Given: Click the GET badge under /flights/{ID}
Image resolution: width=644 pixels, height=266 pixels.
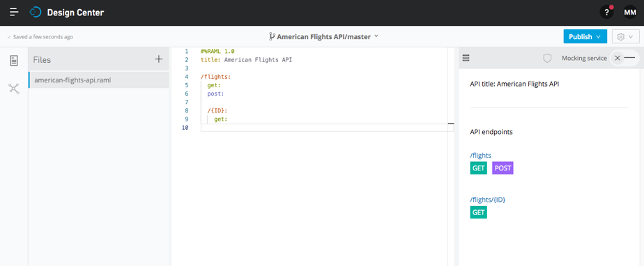Looking at the screenshot, I should 479,212.
